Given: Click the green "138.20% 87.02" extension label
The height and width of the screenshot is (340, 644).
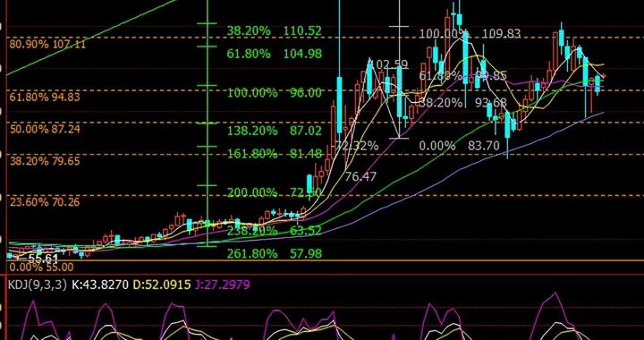Looking at the screenshot, I should click(x=274, y=131).
